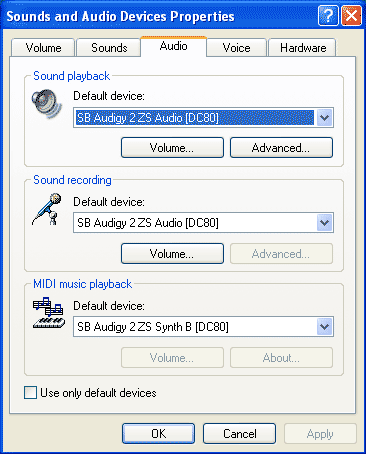The height and width of the screenshot is (454, 366).
Task: Click the Sound recording Volume button
Action: coord(172,253)
